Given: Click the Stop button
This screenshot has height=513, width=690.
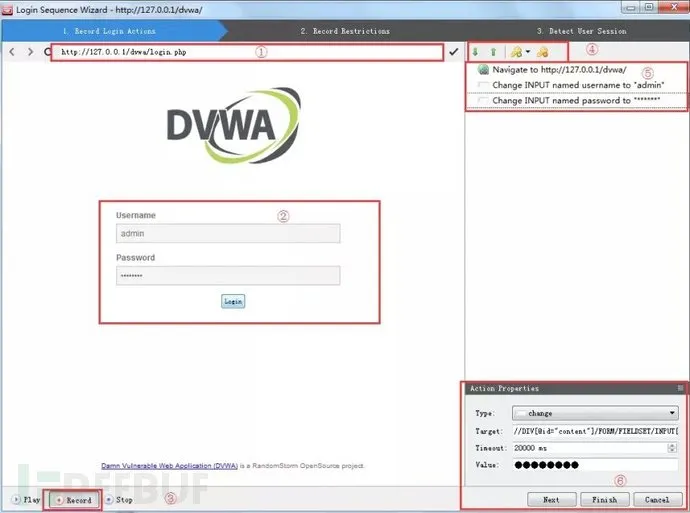Looking at the screenshot, I should coord(119,500).
